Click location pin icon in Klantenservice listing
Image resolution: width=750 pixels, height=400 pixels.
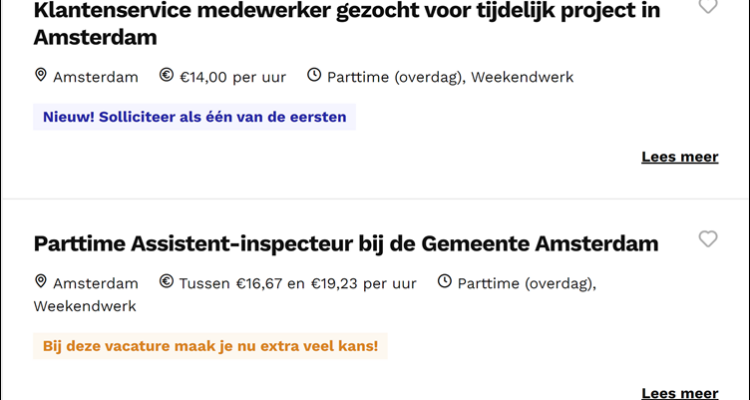[41, 76]
